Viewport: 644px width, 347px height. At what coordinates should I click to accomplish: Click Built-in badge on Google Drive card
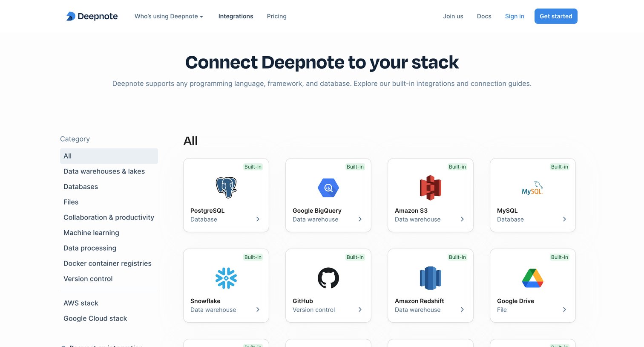tap(560, 257)
